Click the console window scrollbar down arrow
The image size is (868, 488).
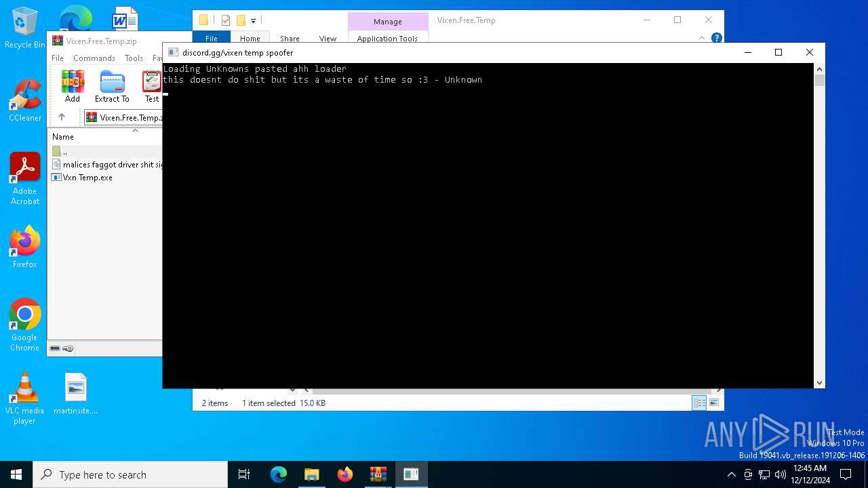819,382
